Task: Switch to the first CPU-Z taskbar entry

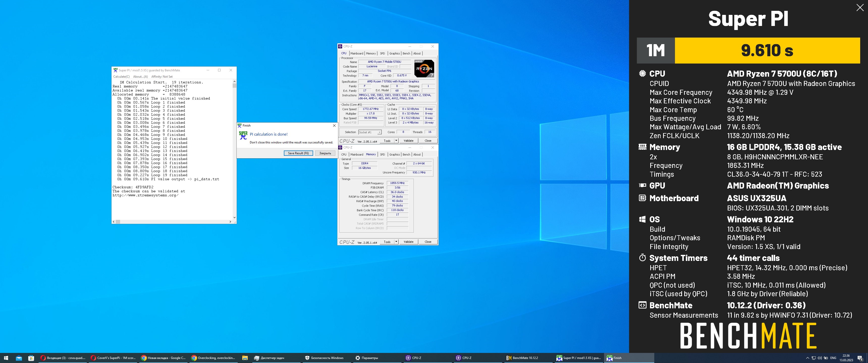Action: pos(427,358)
